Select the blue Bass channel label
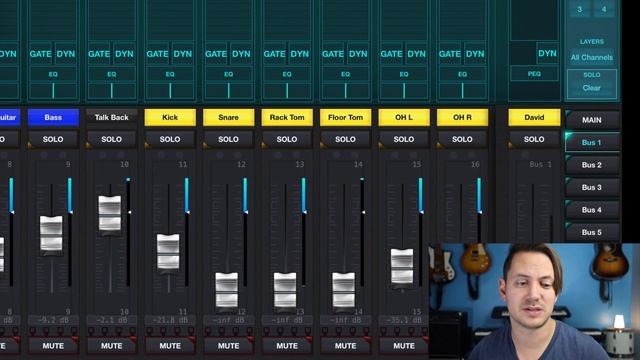640x360 pixels. [53, 118]
